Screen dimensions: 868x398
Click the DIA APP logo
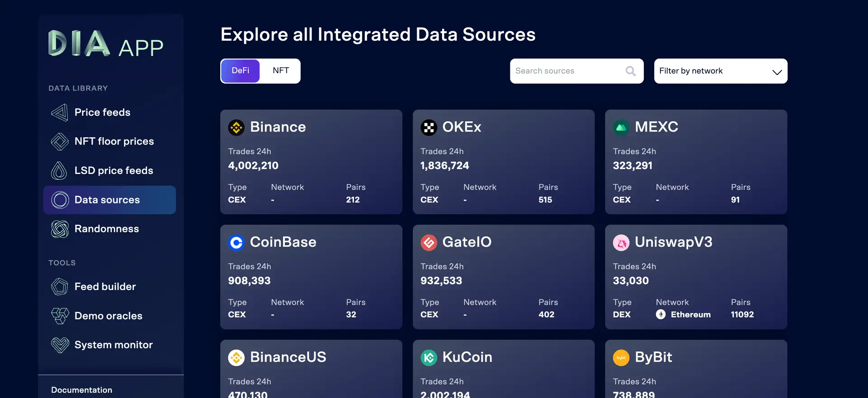[x=105, y=44]
